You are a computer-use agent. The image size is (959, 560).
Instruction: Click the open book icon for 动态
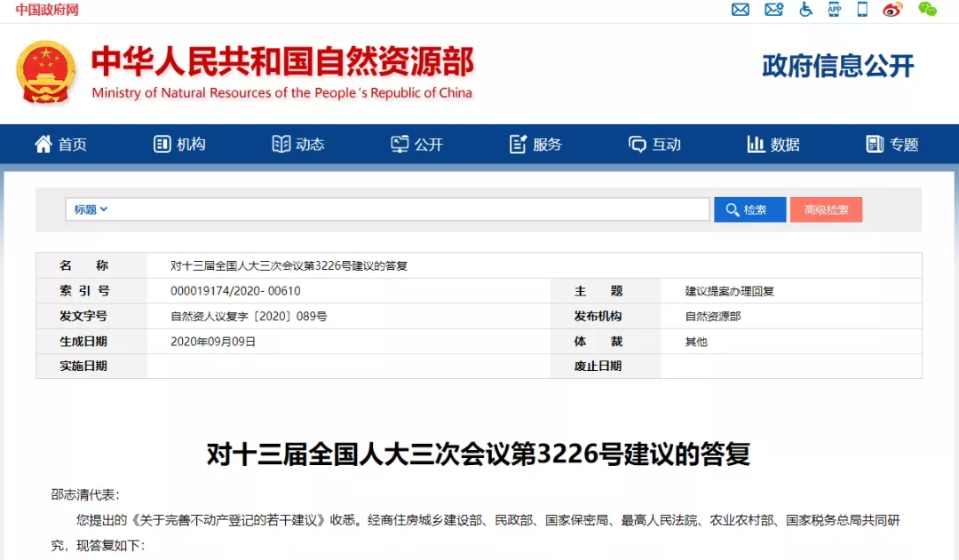[x=281, y=145]
